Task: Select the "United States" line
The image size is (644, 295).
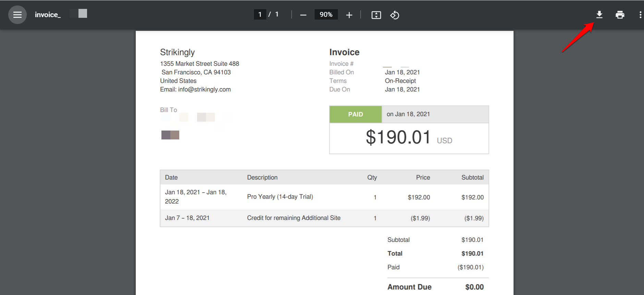Action: tap(178, 81)
